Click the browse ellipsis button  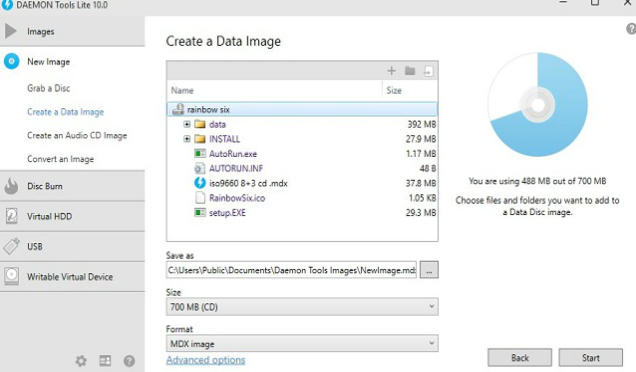point(429,270)
